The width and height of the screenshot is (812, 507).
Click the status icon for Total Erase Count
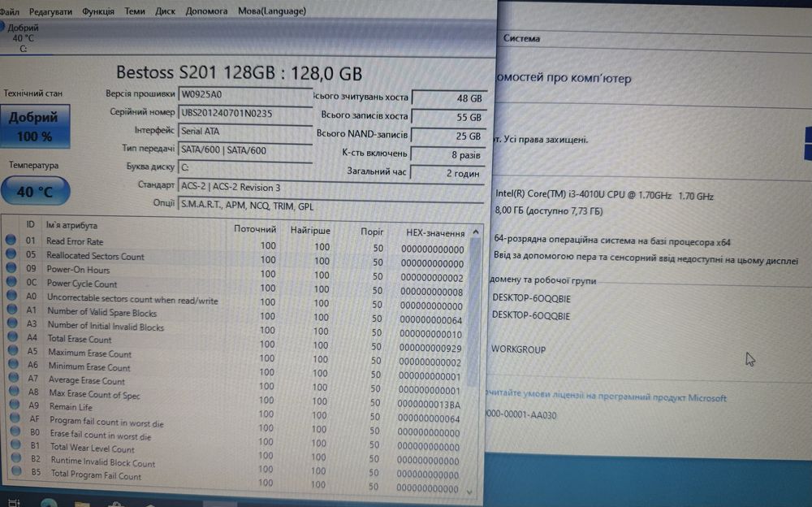12,336
